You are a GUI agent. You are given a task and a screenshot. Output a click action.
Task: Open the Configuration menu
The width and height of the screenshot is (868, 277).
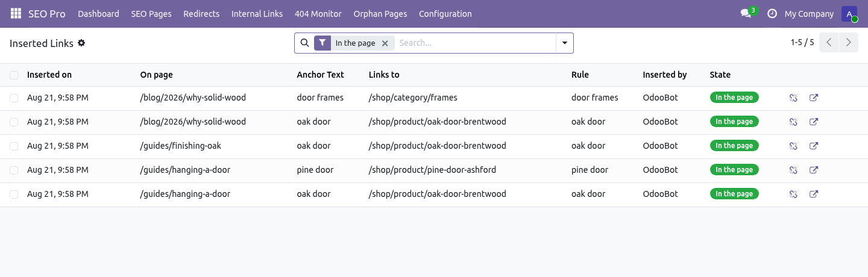click(445, 13)
